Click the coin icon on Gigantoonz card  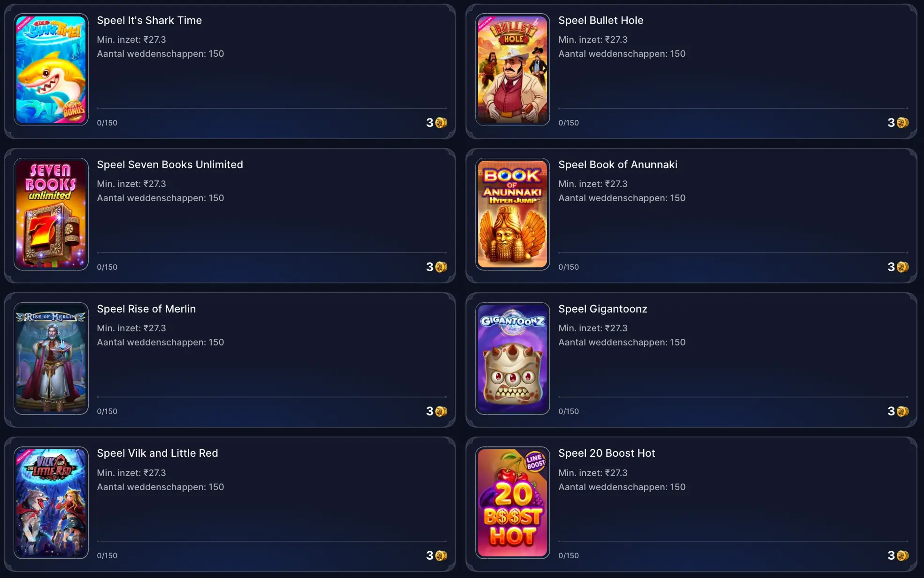pos(903,411)
